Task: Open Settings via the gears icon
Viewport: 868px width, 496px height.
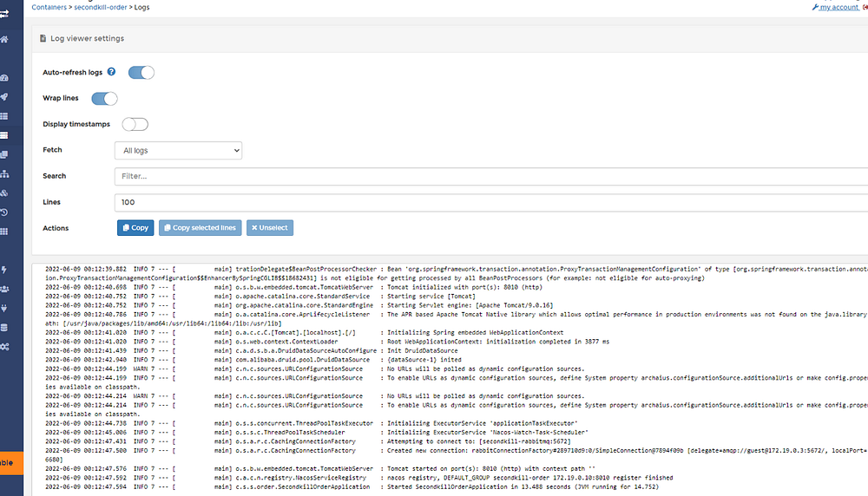Action: tap(4, 347)
